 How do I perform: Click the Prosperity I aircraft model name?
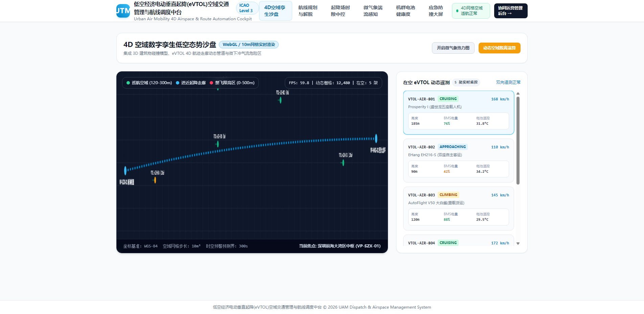coord(435,107)
